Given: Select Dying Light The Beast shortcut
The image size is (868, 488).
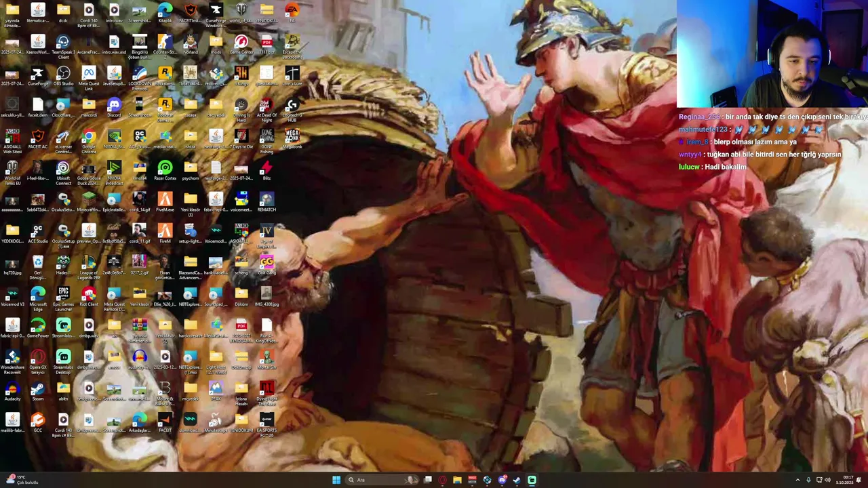Looking at the screenshot, I should pyautogui.click(x=267, y=393).
